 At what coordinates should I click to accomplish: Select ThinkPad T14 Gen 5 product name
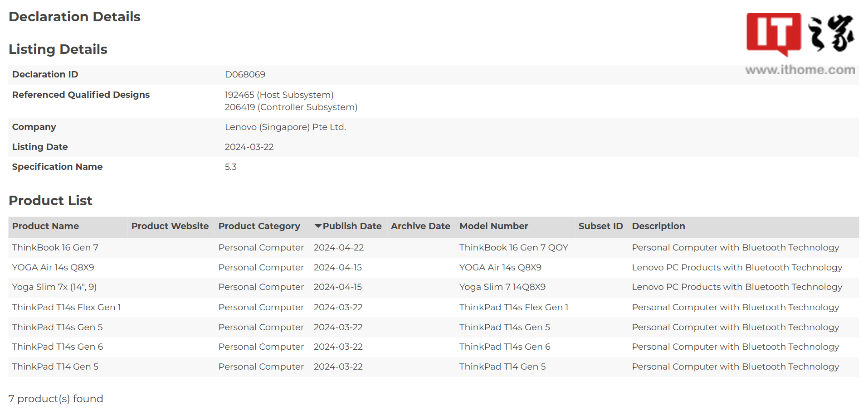tap(55, 367)
